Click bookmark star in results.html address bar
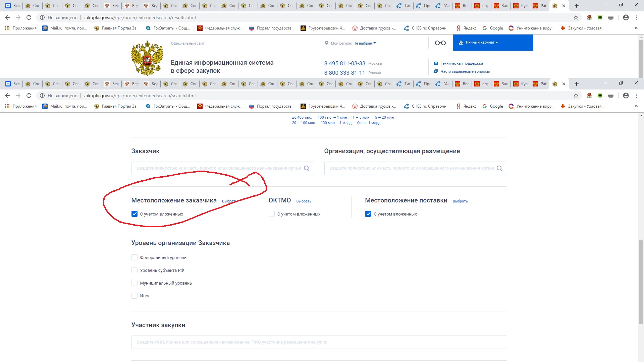Screen dimensions: 644x362 [576, 17]
